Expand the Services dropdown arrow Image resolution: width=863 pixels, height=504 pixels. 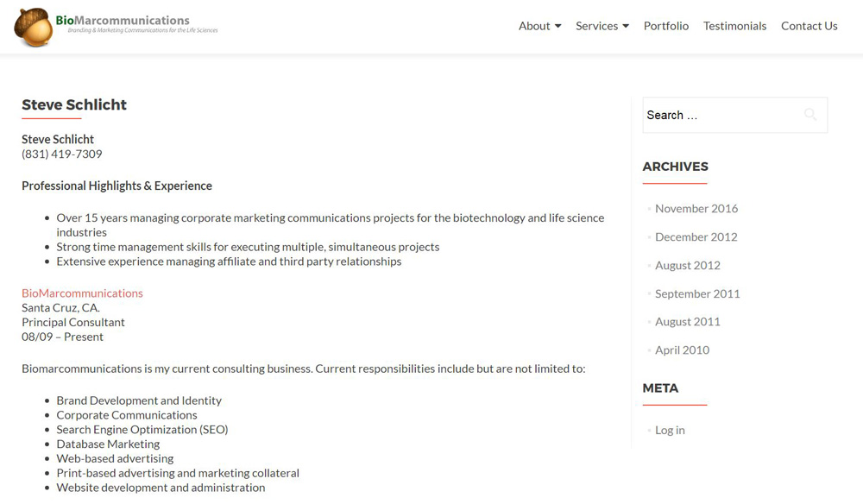(626, 26)
